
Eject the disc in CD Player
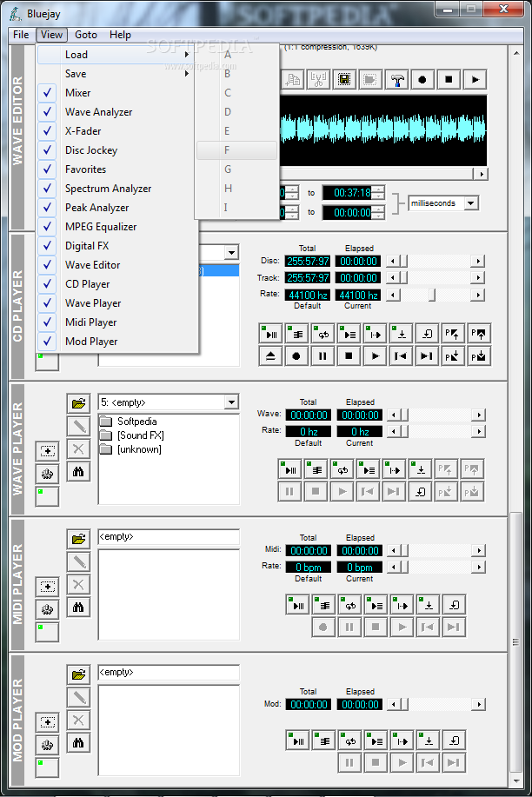pos(270,355)
